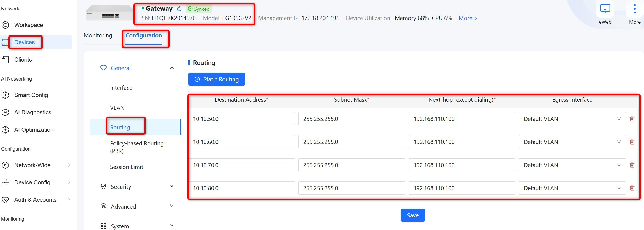Edit subnet mask field for 10.10.80.0
This screenshot has height=230, width=644.
[352, 188]
